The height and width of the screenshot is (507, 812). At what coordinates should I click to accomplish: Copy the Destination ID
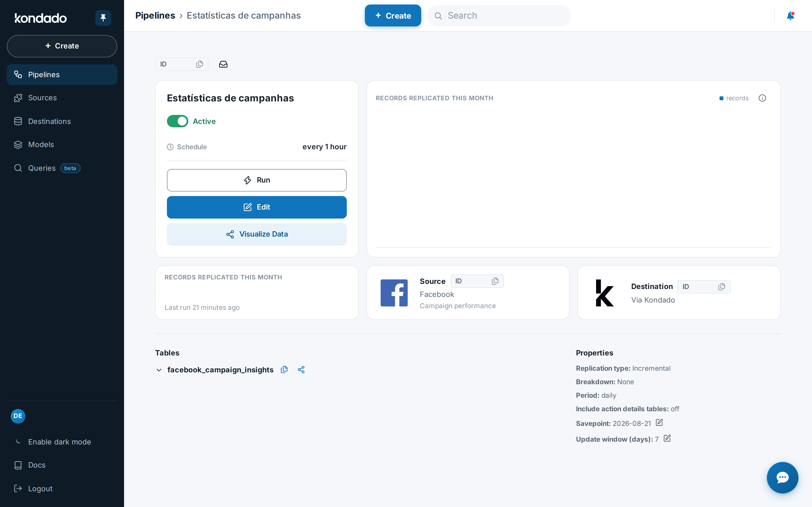tap(722, 287)
